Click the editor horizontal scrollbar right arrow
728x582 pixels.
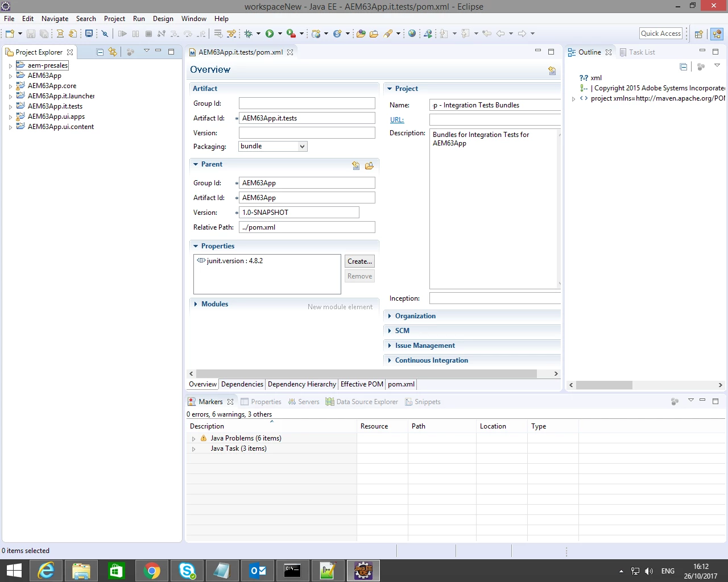point(556,374)
